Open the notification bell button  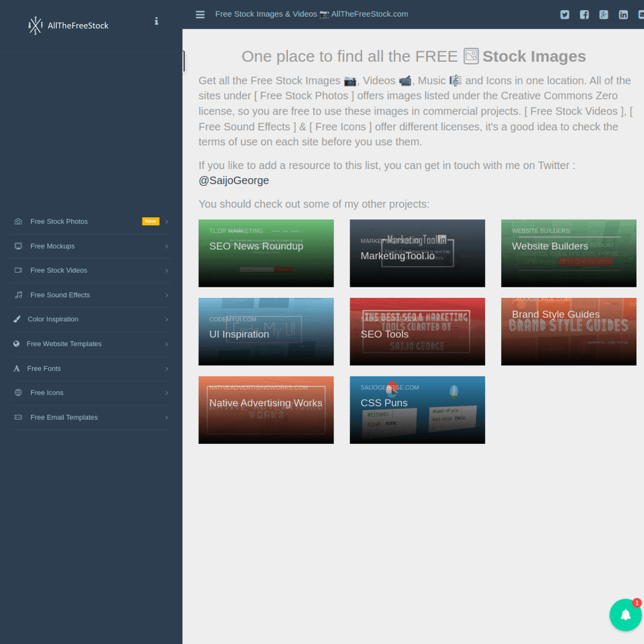626,615
